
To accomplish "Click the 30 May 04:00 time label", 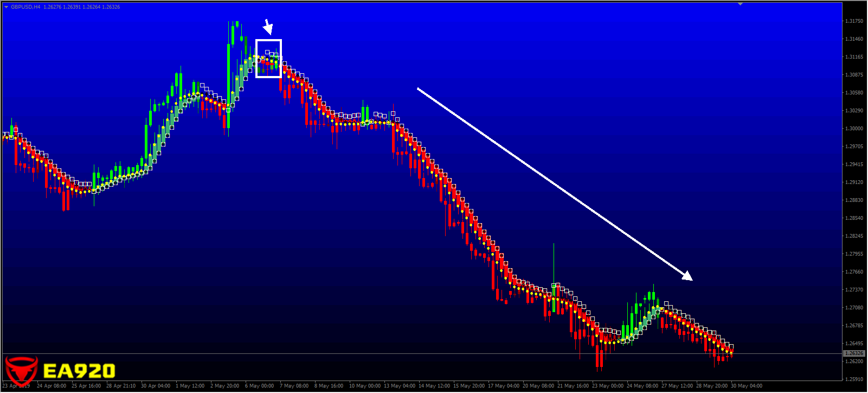I will [x=747, y=386].
